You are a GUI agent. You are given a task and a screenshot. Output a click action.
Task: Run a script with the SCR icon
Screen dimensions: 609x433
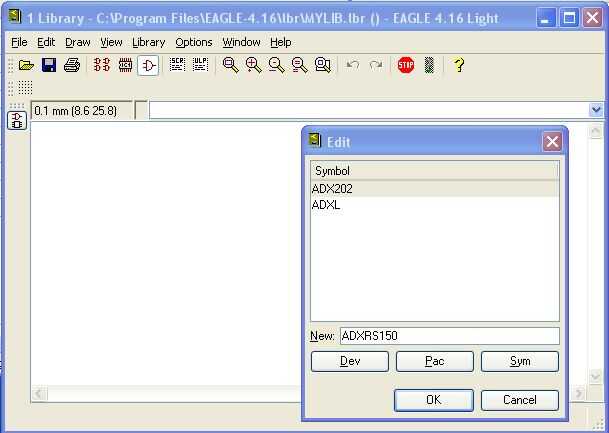[x=177, y=65]
